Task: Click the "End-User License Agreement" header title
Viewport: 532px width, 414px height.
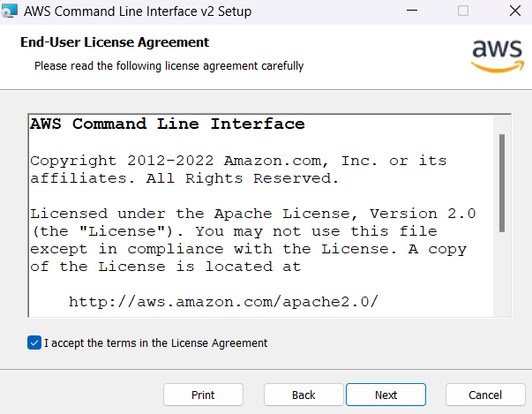Action: click(115, 42)
